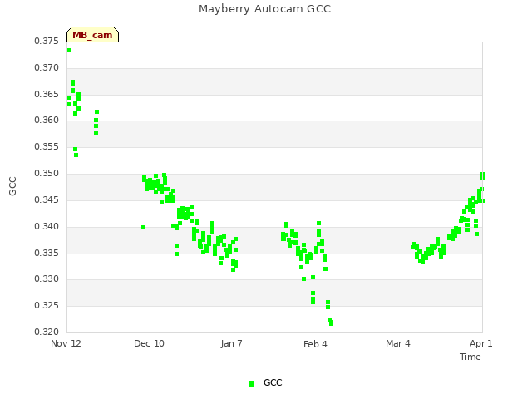Click the Time axis title

[470, 357]
